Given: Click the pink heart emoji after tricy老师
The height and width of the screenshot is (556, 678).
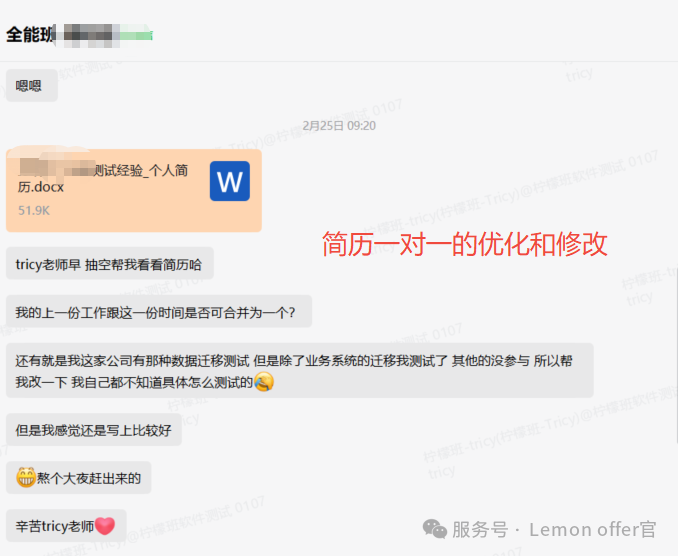Looking at the screenshot, I should point(105,526).
